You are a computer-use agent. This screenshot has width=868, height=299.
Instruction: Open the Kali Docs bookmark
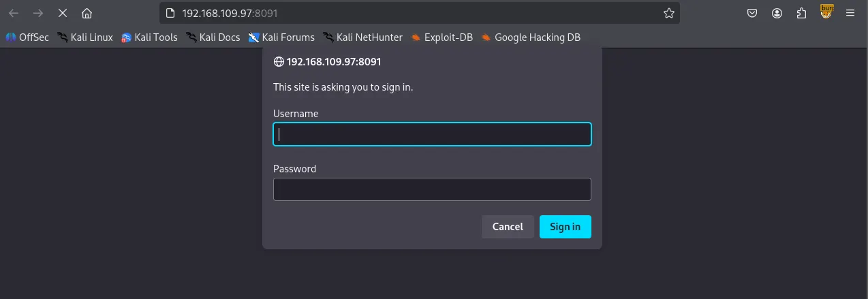(x=213, y=37)
